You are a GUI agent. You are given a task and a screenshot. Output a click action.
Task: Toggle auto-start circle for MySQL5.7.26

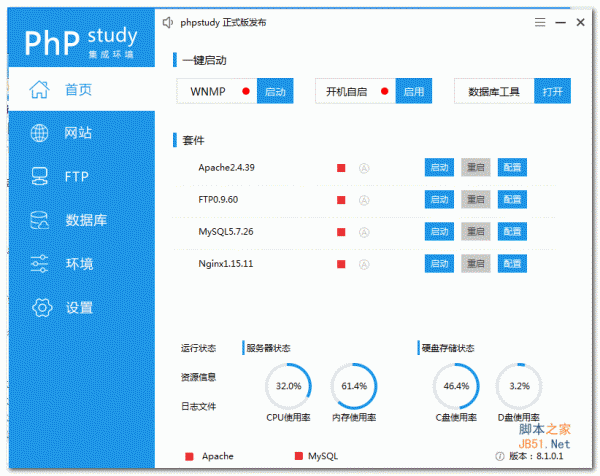tap(364, 232)
